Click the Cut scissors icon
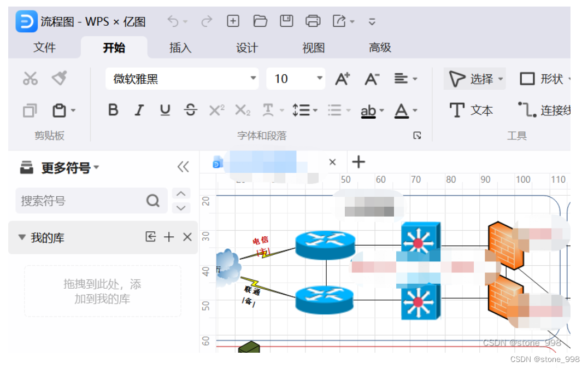The width and height of the screenshot is (588, 368). (30, 78)
